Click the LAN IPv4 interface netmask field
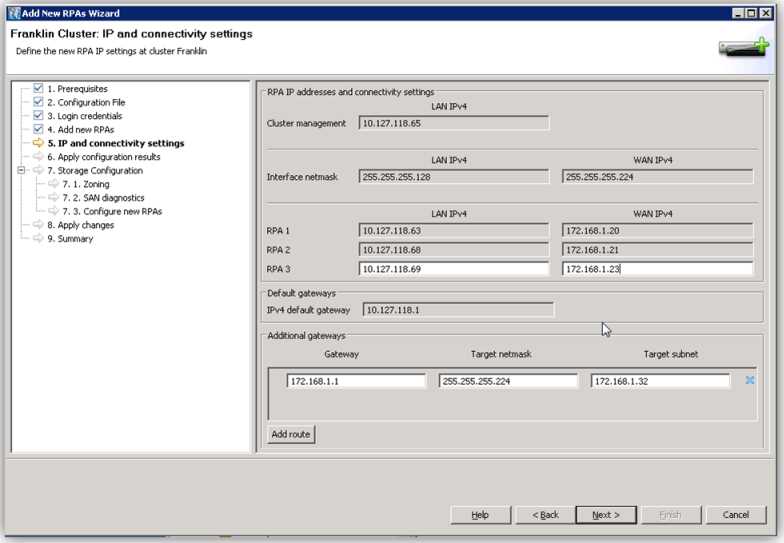The image size is (784, 543). pos(454,176)
